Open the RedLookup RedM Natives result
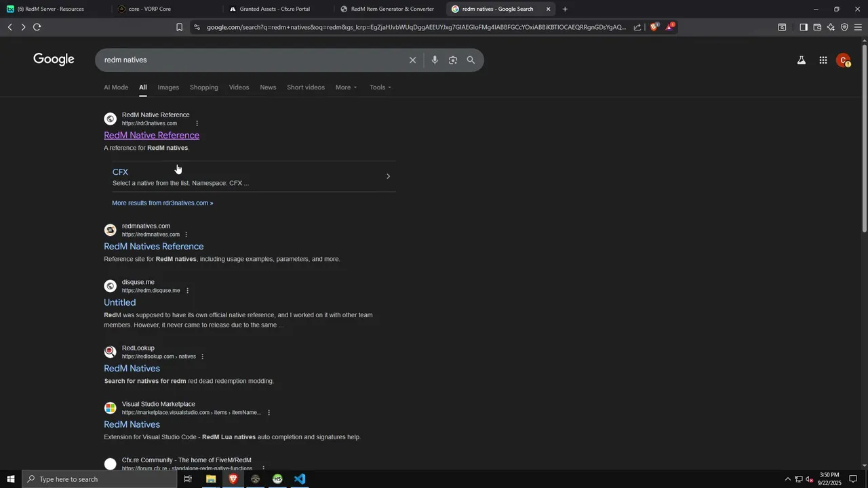The width and height of the screenshot is (868, 488). click(132, 369)
